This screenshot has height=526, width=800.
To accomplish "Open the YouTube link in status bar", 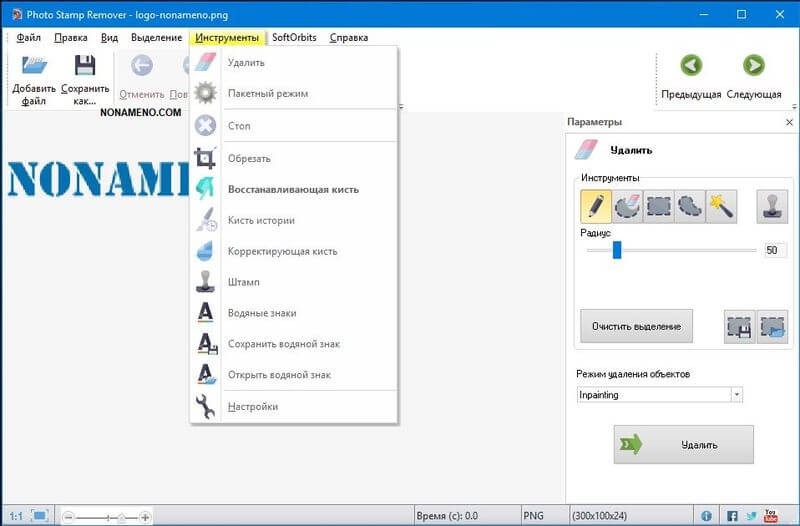I will tap(771, 516).
